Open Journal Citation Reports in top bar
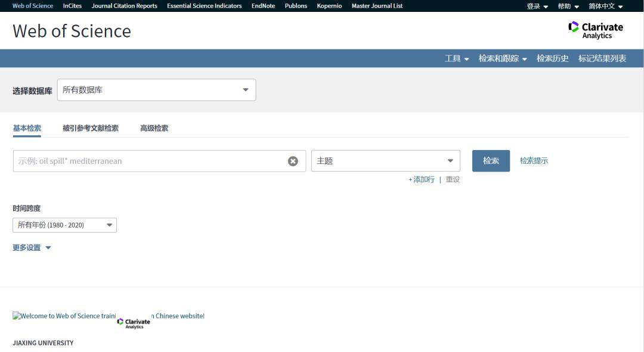The image size is (644, 352). (125, 6)
